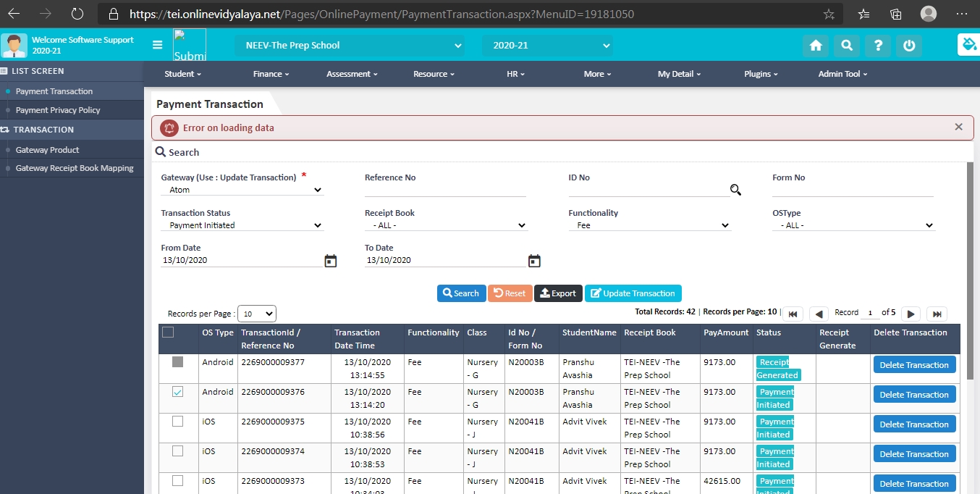Click the blue Search button
Viewport: 980px width, 494px height.
point(461,293)
